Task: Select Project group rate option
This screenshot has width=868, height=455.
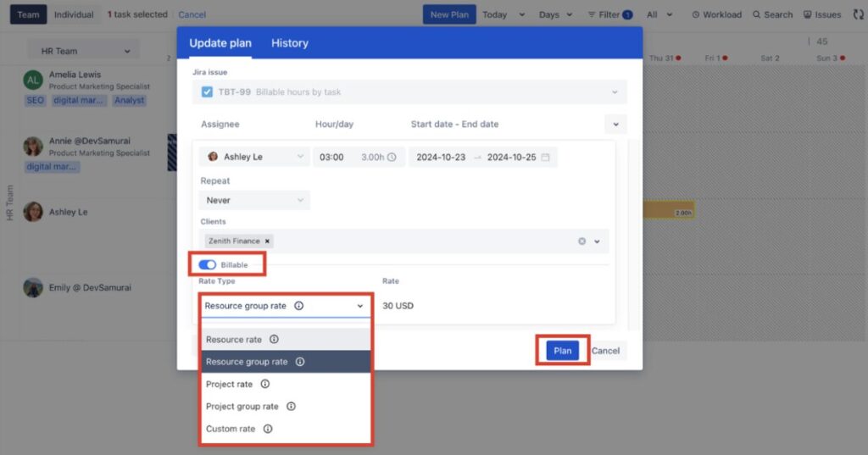Action: click(286, 407)
